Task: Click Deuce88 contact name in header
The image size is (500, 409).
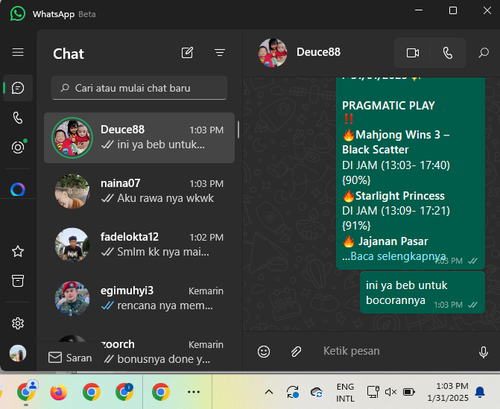Action: (x=318, y=52)
